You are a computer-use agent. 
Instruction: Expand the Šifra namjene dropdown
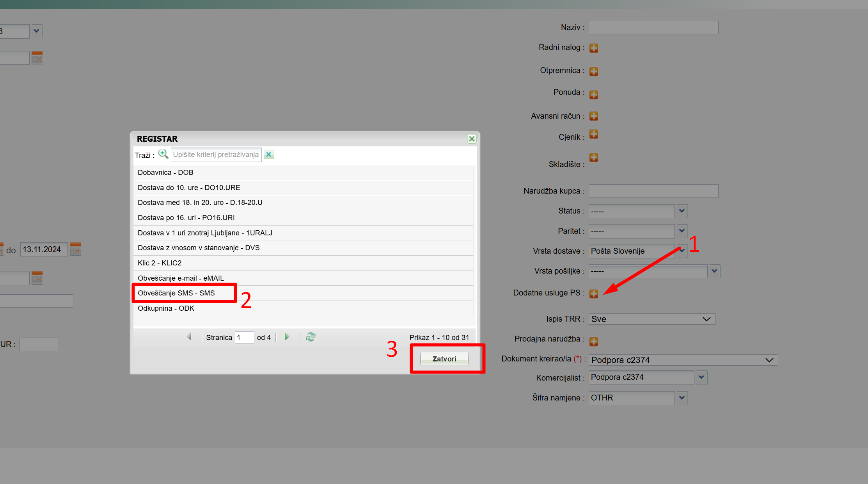click(682, 398)
